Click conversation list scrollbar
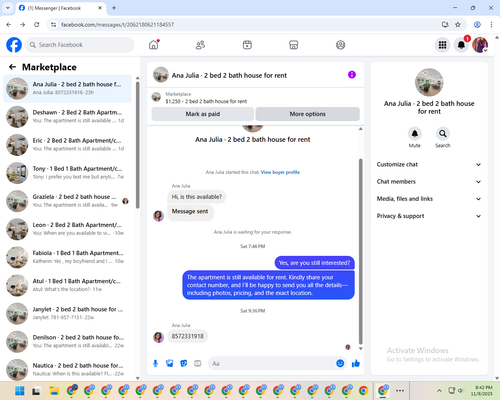500x400 pixels. 137,145
